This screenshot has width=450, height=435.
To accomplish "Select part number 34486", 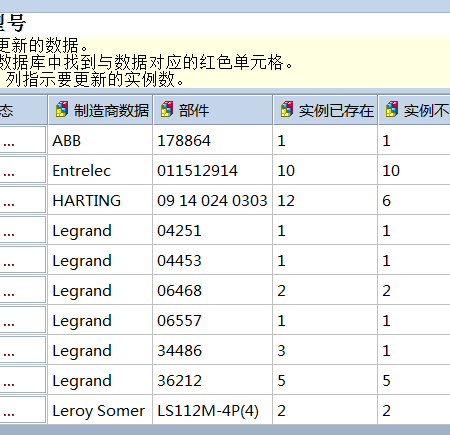I will click(212, 350).
